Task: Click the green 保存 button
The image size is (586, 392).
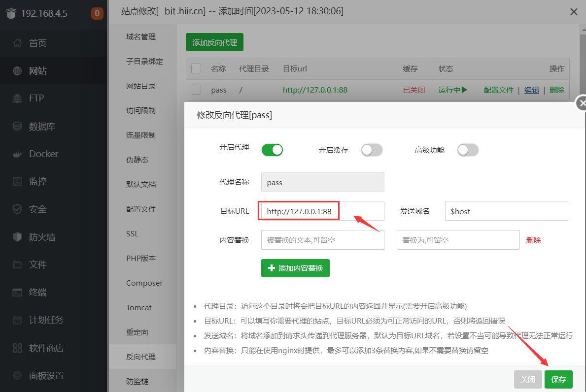Action: [x=558, y=380]
